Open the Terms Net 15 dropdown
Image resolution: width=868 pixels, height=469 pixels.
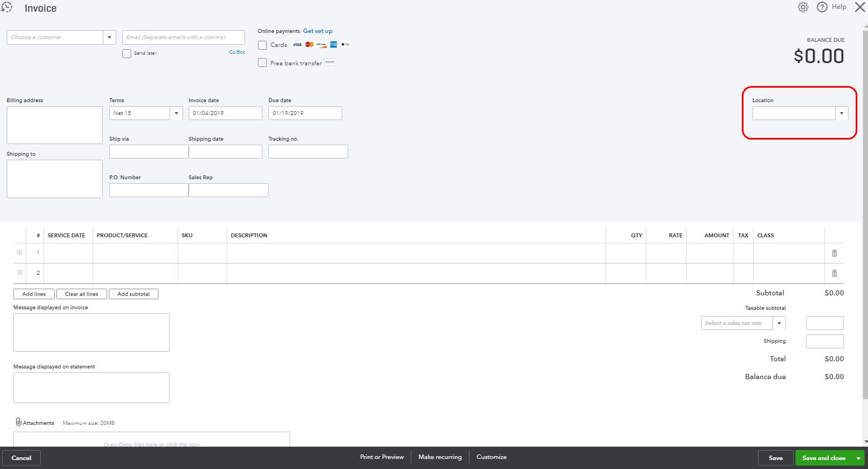[176, 113]
